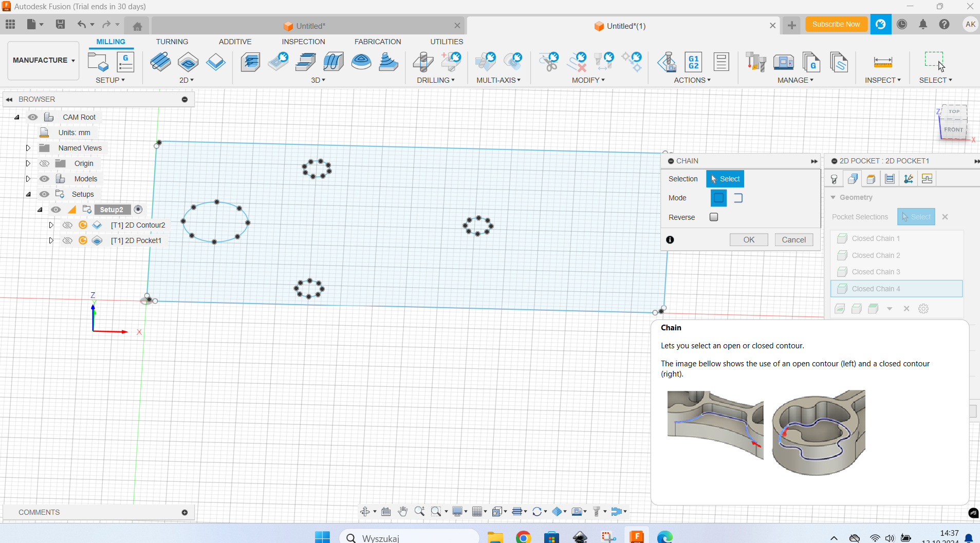Screen dimensions: 980x543
Task: Click the Windows search box
Action: pyautogui.click(x=409, y=537)
